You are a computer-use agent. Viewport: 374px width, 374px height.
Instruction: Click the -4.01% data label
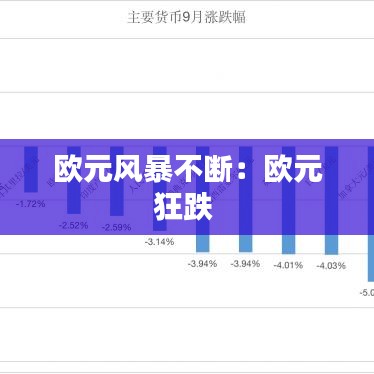pos(288,265)
